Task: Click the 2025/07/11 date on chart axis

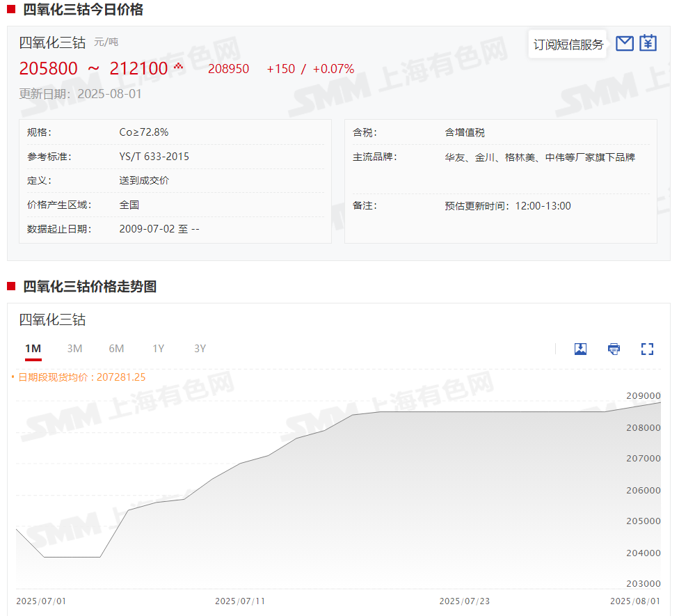Action: (240, 601)
